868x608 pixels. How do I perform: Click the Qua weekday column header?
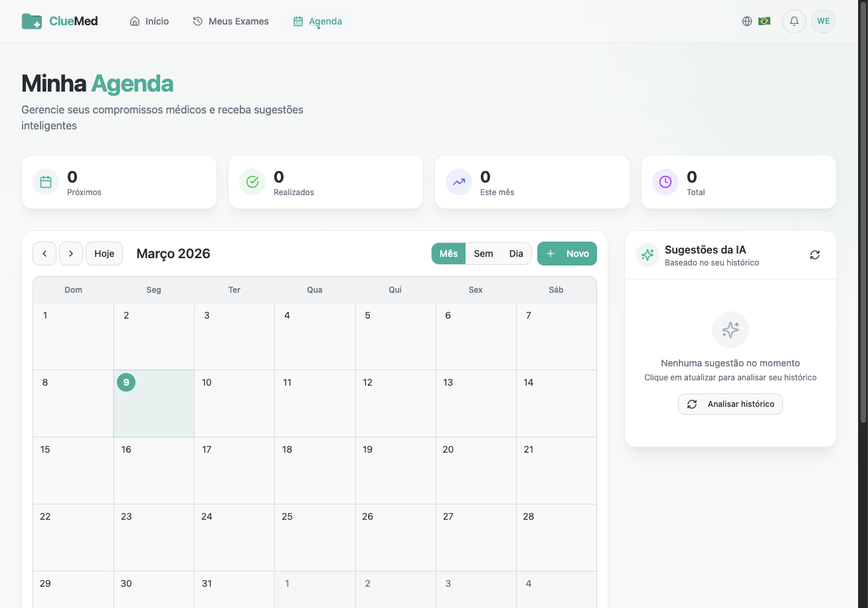coord(315,290)
